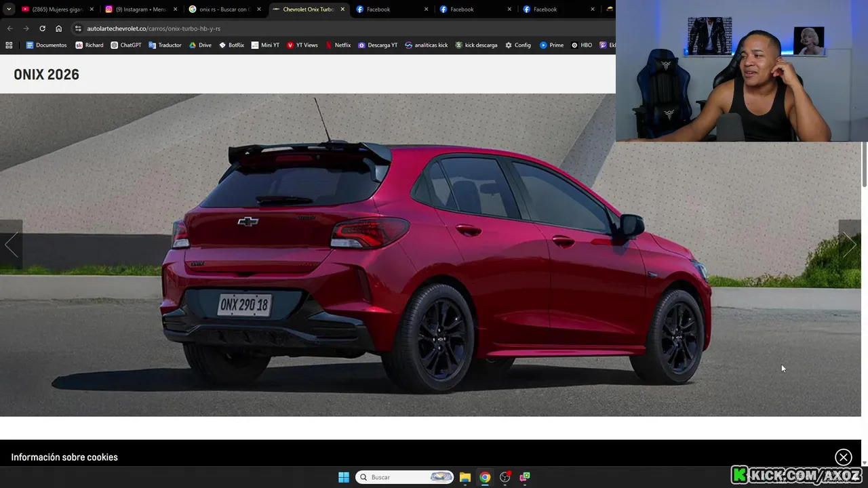The height and width of the screenshot is (488, 868).
Task: Open the ChatGPT bookmark
Action: tap(126, 45)
